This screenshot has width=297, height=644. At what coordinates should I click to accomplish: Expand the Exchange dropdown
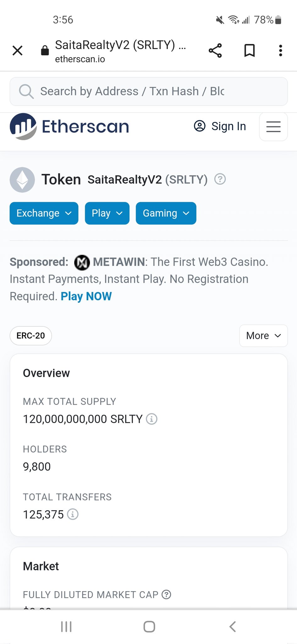44,213
